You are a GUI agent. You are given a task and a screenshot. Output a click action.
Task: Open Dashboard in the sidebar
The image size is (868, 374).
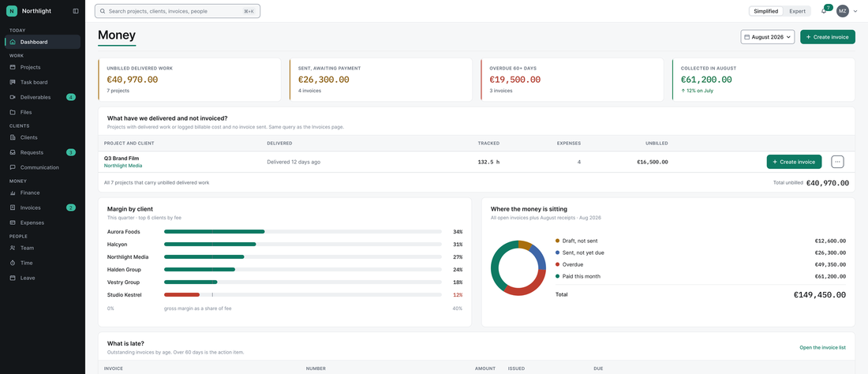(x=43, y=42)
